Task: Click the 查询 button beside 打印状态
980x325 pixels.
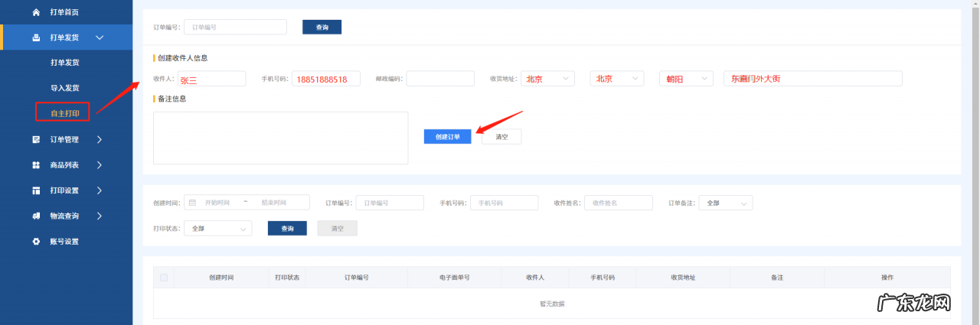Action: (287, 228)
